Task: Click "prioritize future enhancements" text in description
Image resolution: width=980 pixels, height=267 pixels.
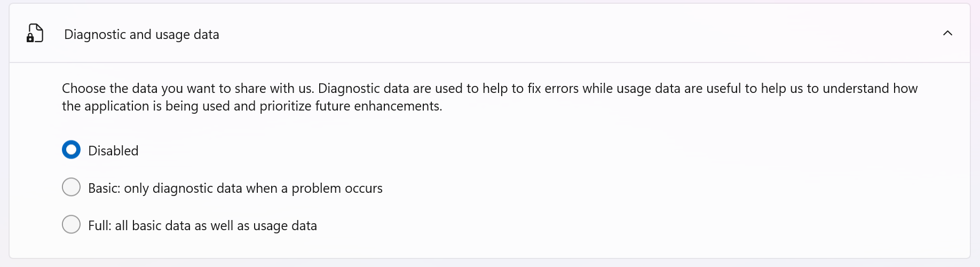Action: click(350, 106)
